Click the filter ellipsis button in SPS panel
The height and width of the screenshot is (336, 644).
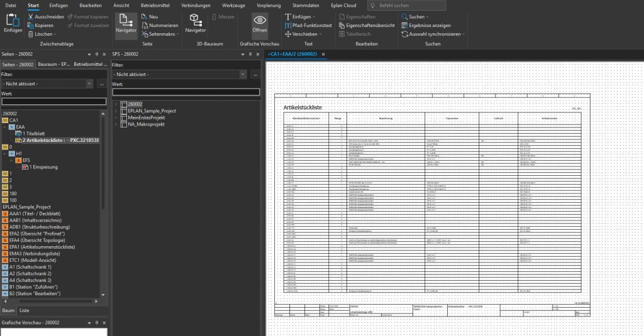[x=255, y=74]
